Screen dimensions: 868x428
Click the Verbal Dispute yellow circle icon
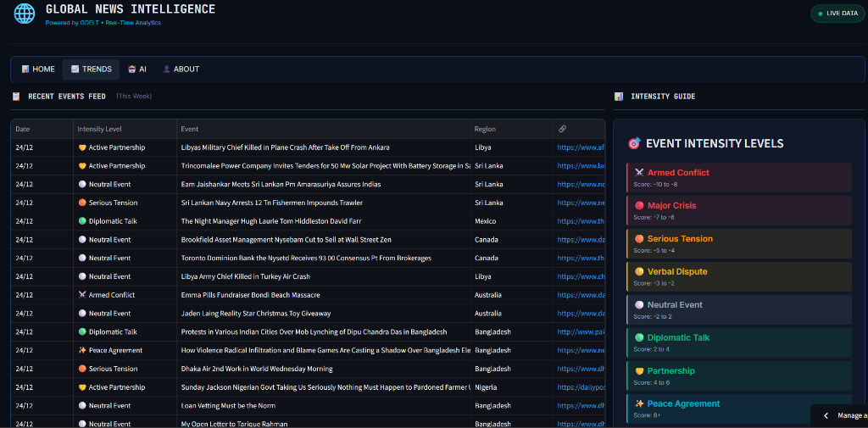639,272
